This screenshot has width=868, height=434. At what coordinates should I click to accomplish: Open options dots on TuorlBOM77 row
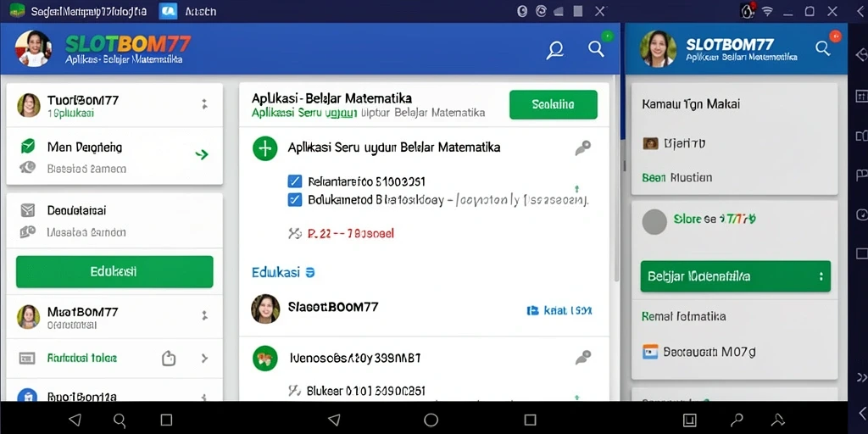[x=204, y=103]
